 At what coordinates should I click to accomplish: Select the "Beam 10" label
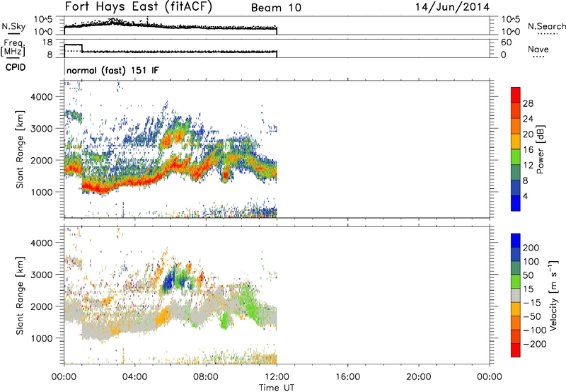coord(276,8)
